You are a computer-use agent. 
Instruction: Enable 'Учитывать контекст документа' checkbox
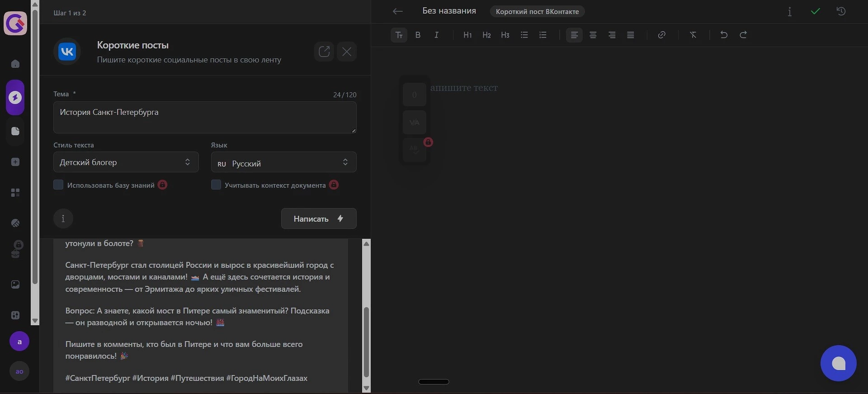click(x=216, y=185)
